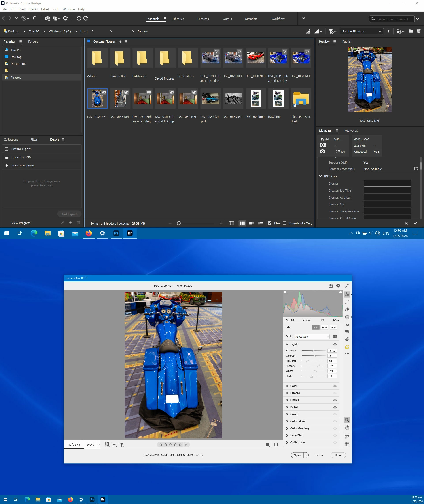Toggle the Tiles checkbox
The image size is (424, 504).
[x=269, y=223]
